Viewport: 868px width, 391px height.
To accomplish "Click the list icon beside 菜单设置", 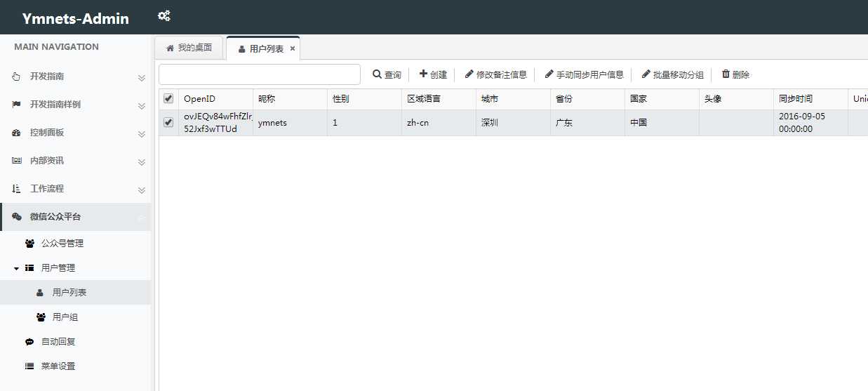I will point(29,366).
